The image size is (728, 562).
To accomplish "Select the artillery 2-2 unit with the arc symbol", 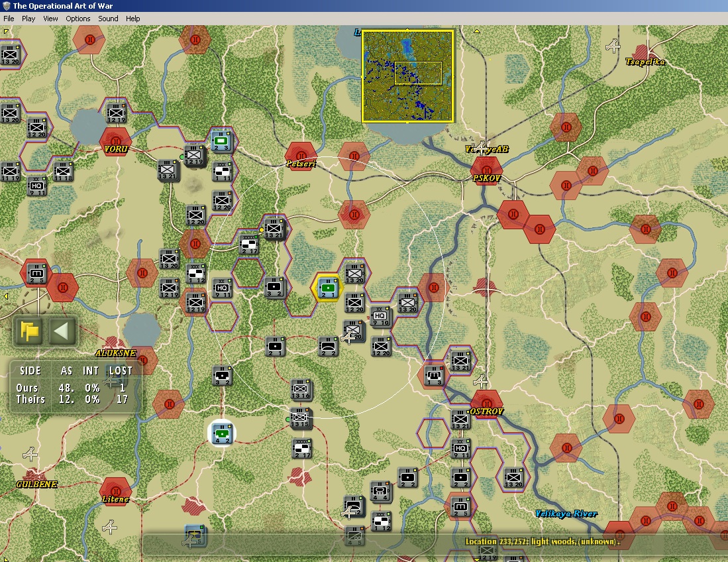I will pyautogui.click(x=328, y=347).
